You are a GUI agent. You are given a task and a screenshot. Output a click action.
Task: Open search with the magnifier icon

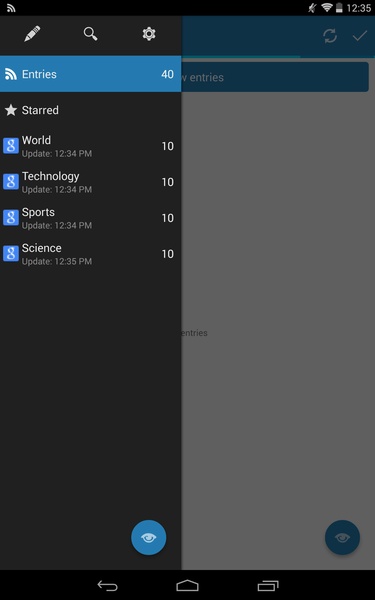(90, 34)
